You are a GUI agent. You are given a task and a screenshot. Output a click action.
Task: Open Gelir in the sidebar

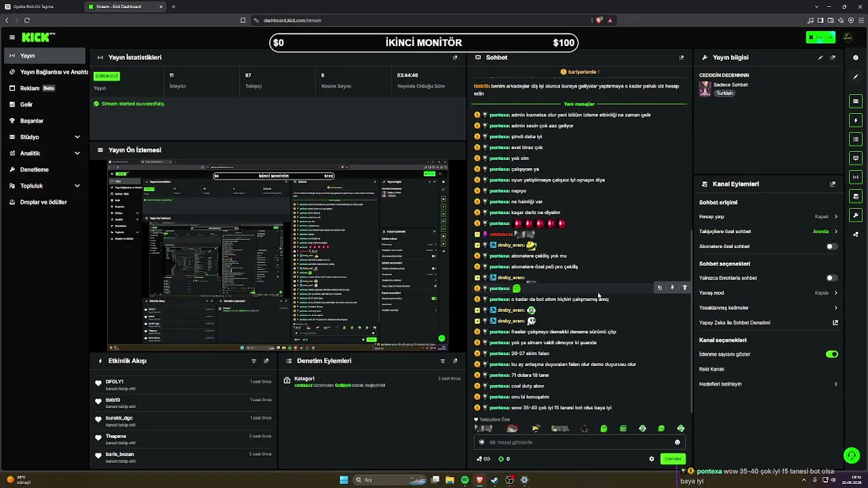pyautogui.click(x=45, y=104)
